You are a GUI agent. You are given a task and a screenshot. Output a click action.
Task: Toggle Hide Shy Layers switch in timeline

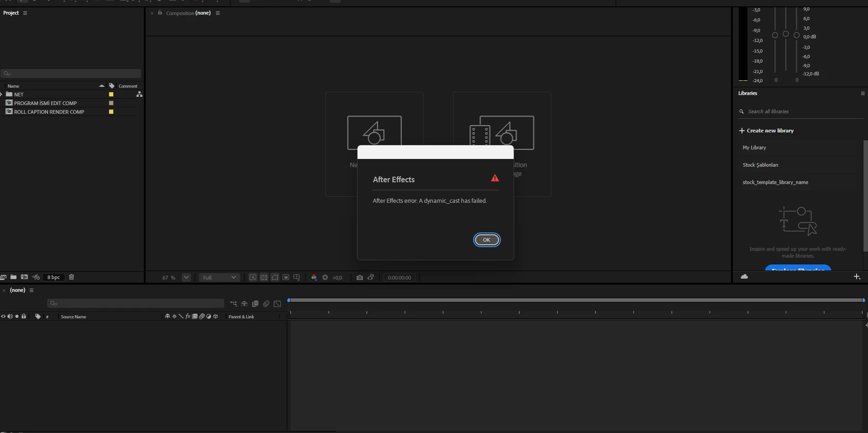244,304
